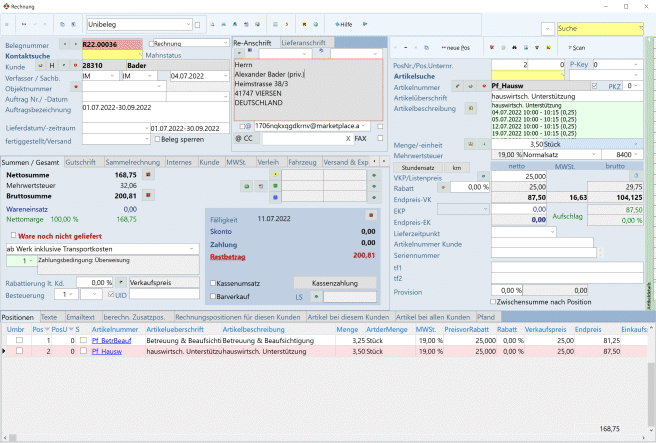This screenshot has height=443, width=656.
Task: Click the red flag icon right of neue Pos
Action: 492,48
